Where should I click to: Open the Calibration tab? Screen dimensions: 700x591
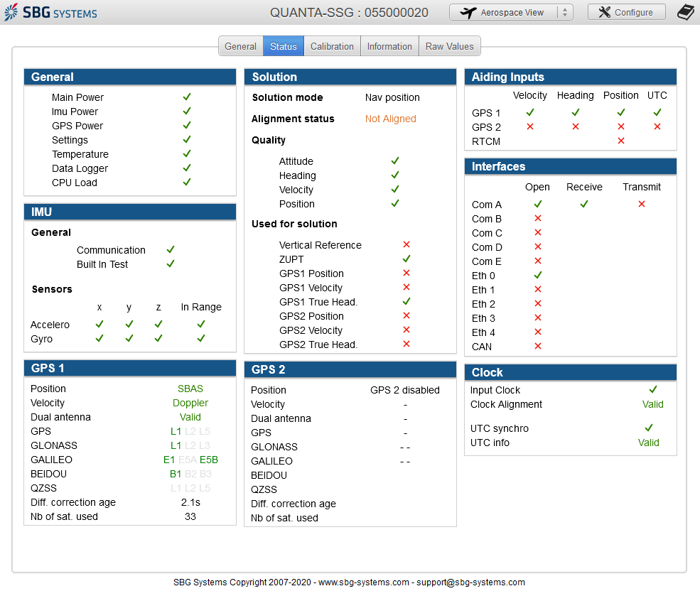point(332,46)
